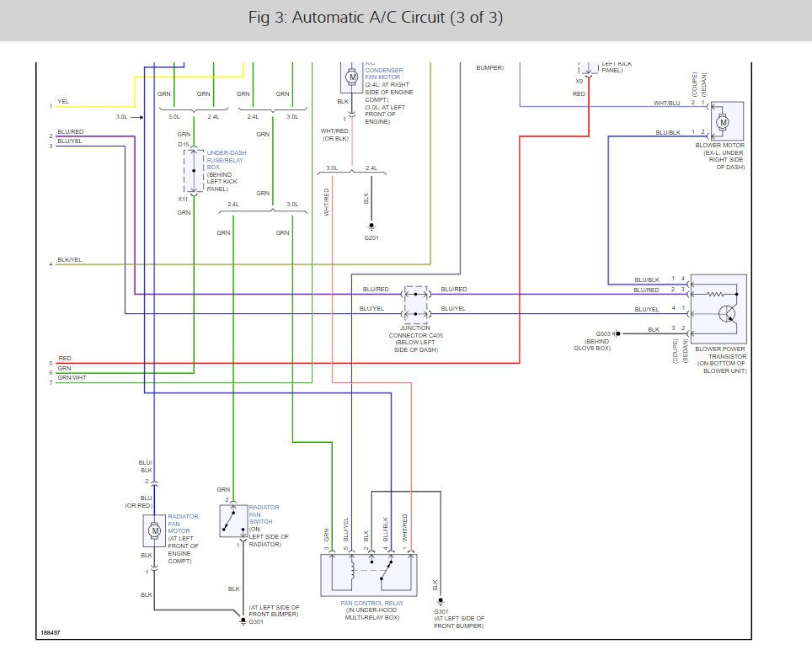
Task: Click the 'JUNCTION CONNECTOR C405' label
Action: (x=415, y=332)
